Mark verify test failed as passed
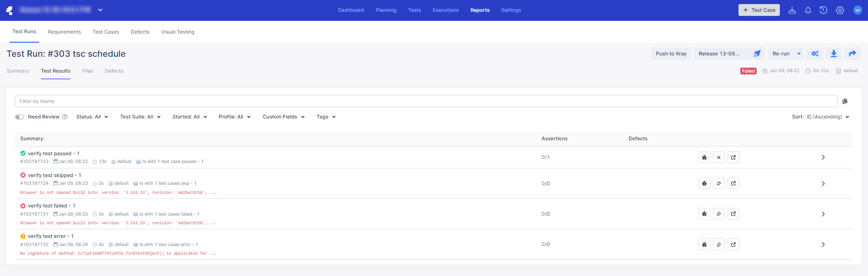 pos(718,214)
